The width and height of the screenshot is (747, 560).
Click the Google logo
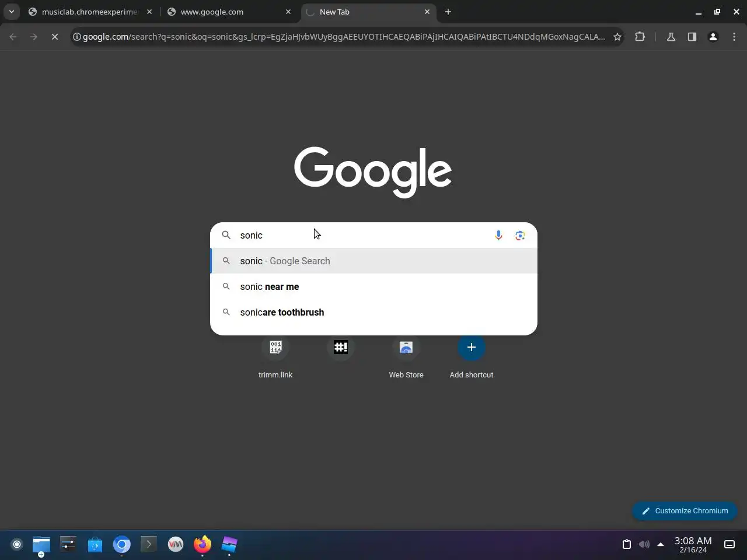point(373,171)
